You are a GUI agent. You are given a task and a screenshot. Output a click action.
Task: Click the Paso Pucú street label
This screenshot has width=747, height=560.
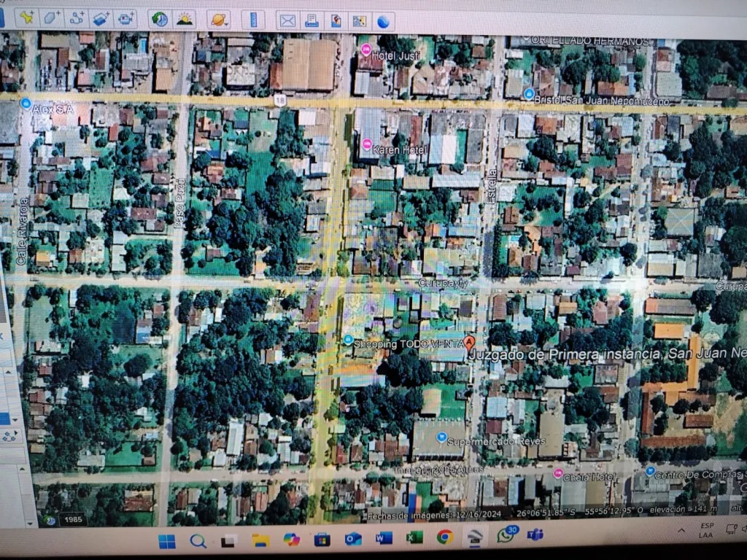click(x=179, y=203)
